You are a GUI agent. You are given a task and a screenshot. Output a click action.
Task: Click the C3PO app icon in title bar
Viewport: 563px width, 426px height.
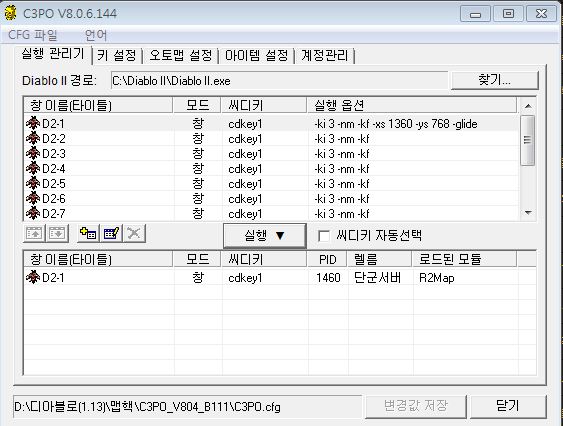pos(11,13)
